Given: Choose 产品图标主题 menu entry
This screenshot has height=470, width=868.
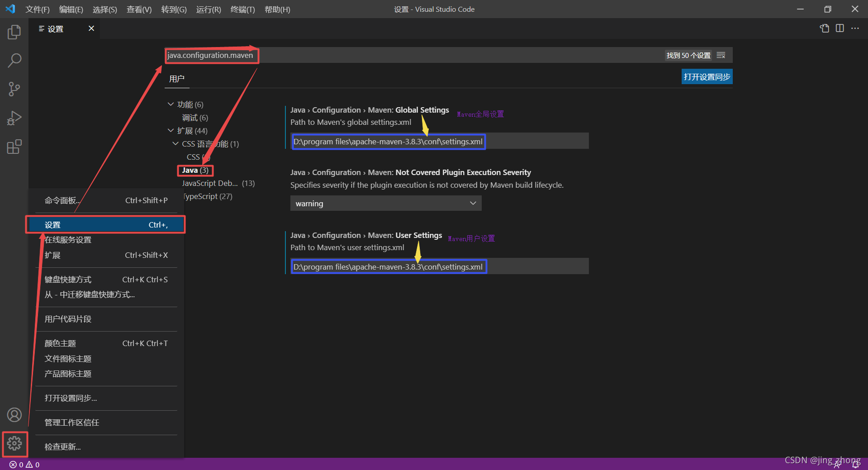Looking at the screenshot, I should 106,374.
